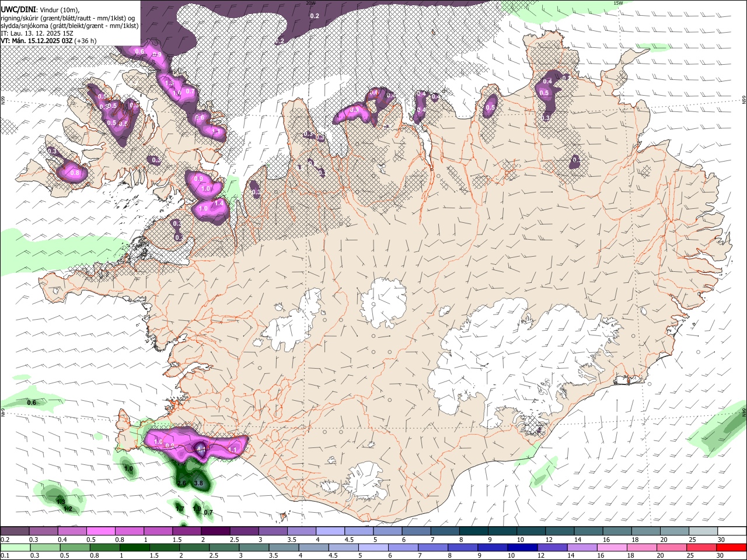Screen dimensions: 747x560
Task: Pick lower legend deep blue swatch at 10
Action: coord(522,547)
